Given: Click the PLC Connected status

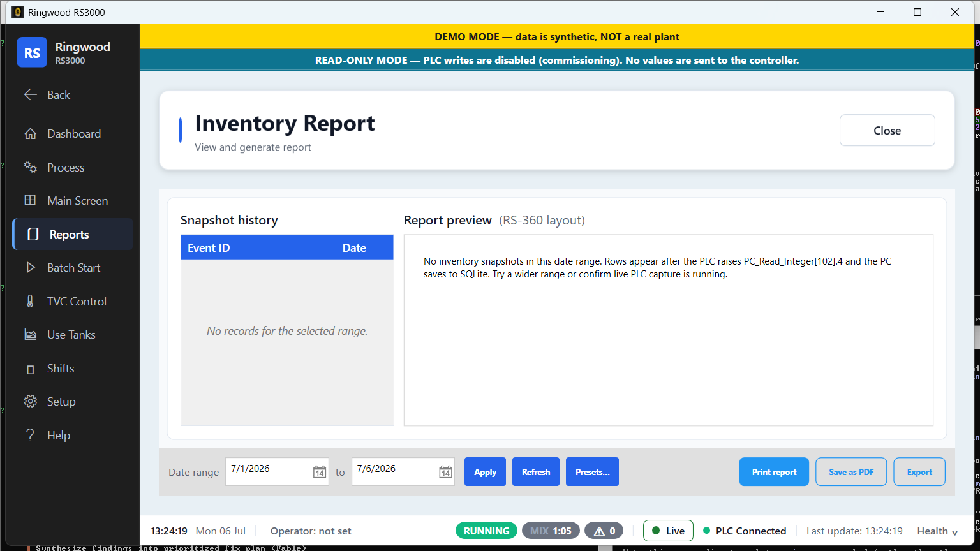Looking at the screenshot, I should coord(745,531).
